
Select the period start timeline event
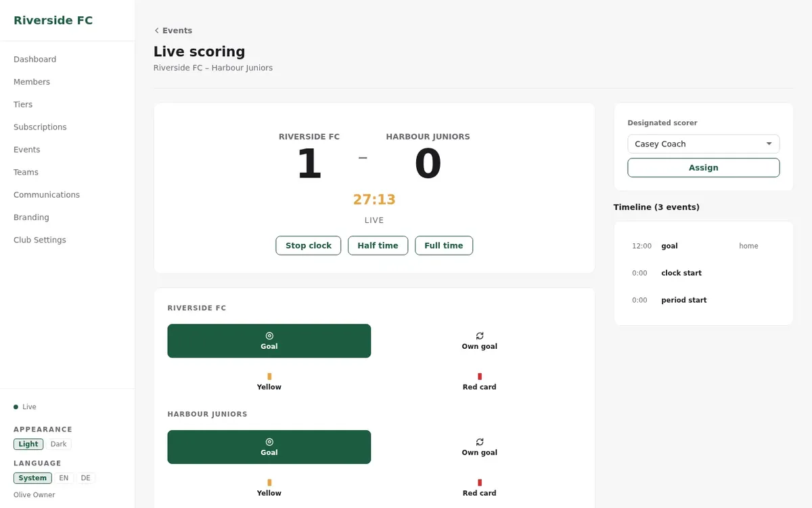coord(704,300)
